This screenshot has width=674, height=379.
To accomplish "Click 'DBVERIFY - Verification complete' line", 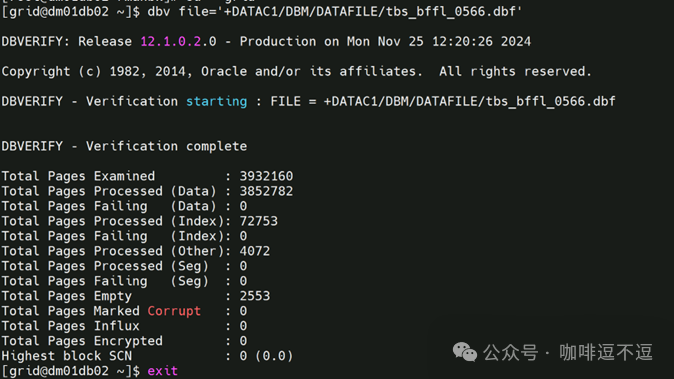I will (x=124, y=146).
